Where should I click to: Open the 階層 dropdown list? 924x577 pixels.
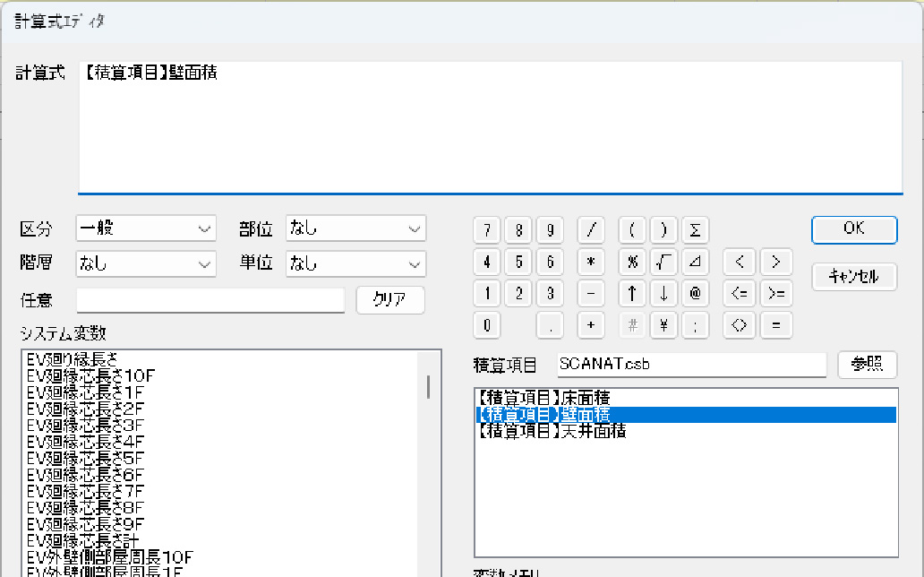(x=146, y=263)
